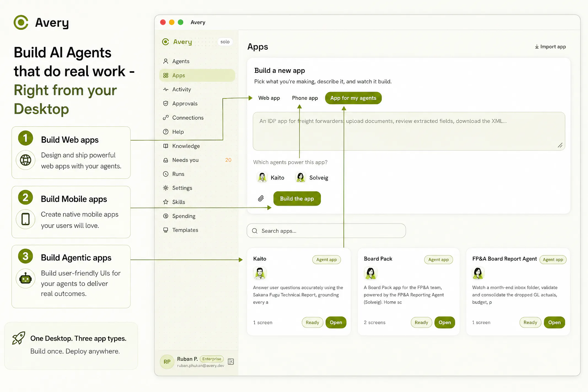
Task: Select the Phone app type
Action: (305, 98)
